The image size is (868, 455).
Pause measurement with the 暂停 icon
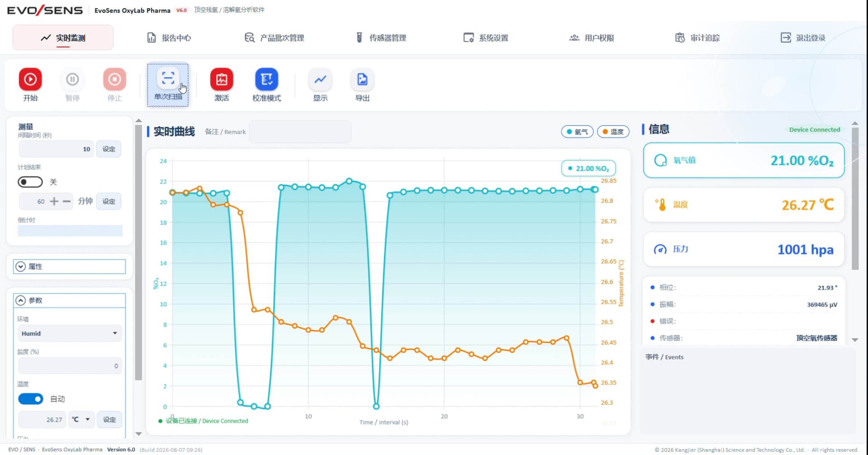72,80
